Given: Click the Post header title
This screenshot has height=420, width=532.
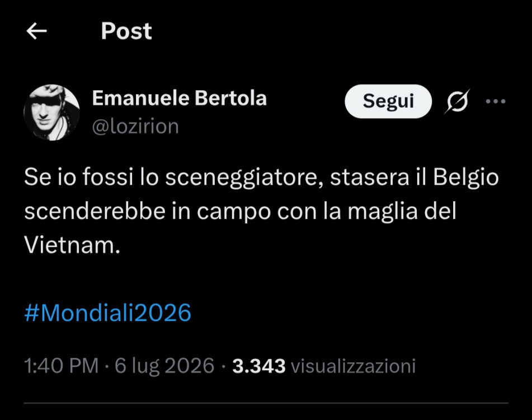Looking at the screenshot, I should click(126, 31).
